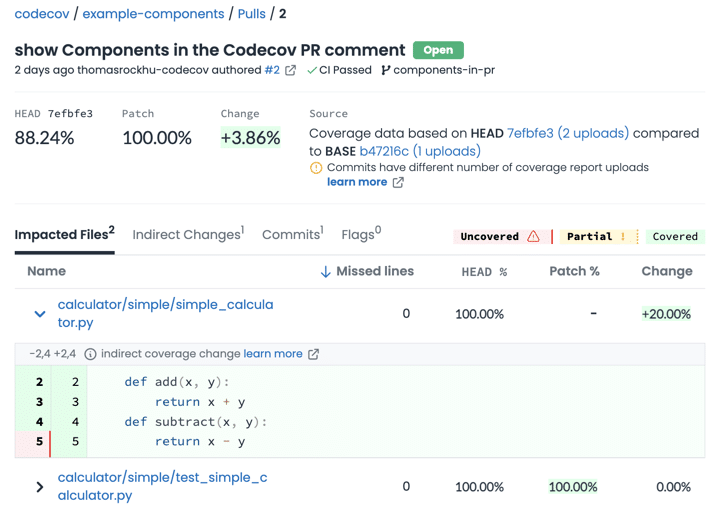Sort by Missed lines column
725x530 pixels.
point(375,271)
